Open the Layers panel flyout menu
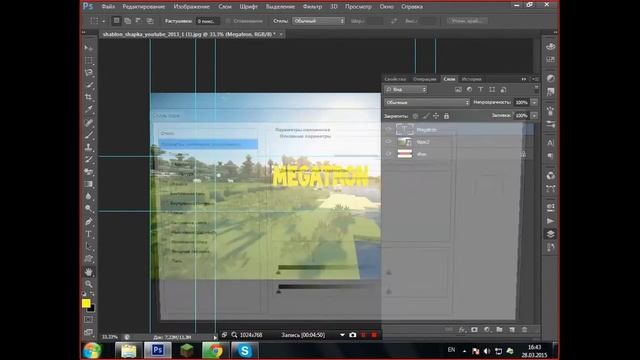Image resolution: width=640 pixels, height=360 pixels. 535,79
